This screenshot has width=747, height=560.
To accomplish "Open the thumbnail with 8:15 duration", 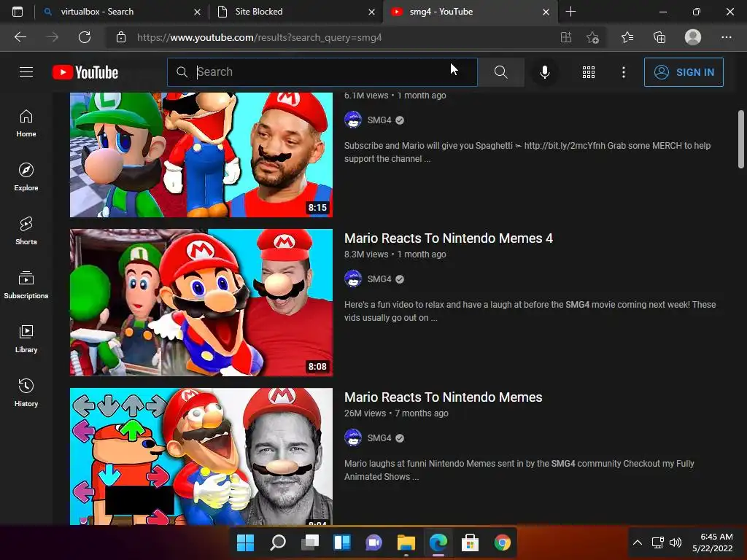I will [201, 155].
